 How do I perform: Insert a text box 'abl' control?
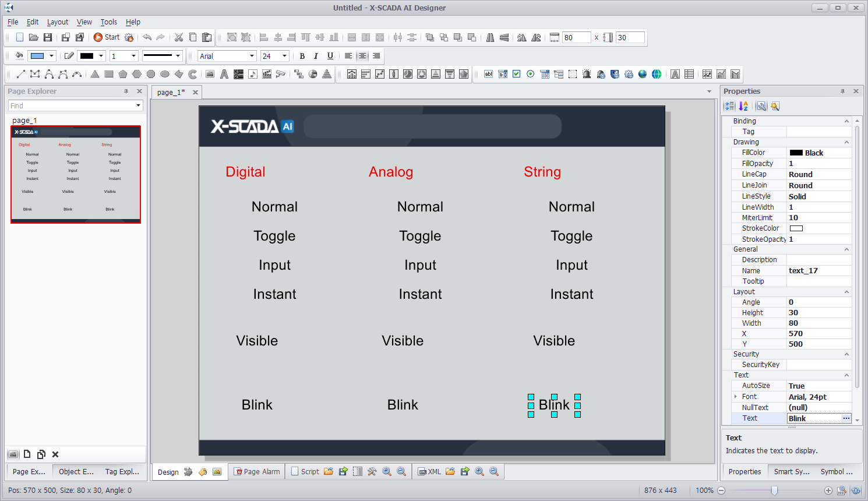(x=489, y=74)
